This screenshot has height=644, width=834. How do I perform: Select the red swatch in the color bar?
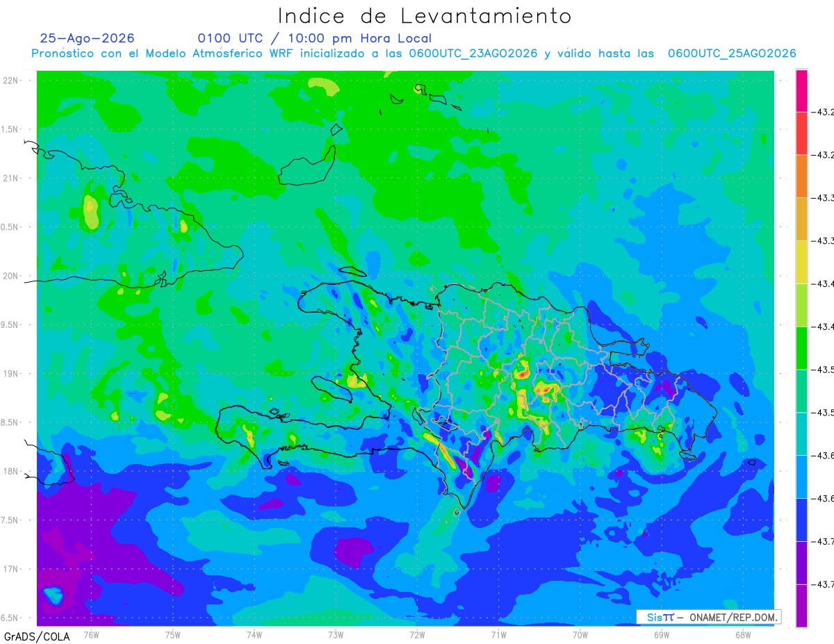[x=801, y=133]
